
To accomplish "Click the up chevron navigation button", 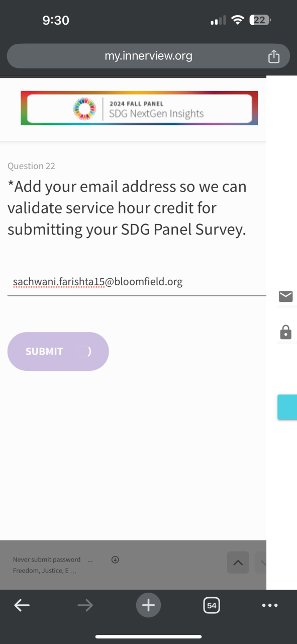I will point(238,563).
